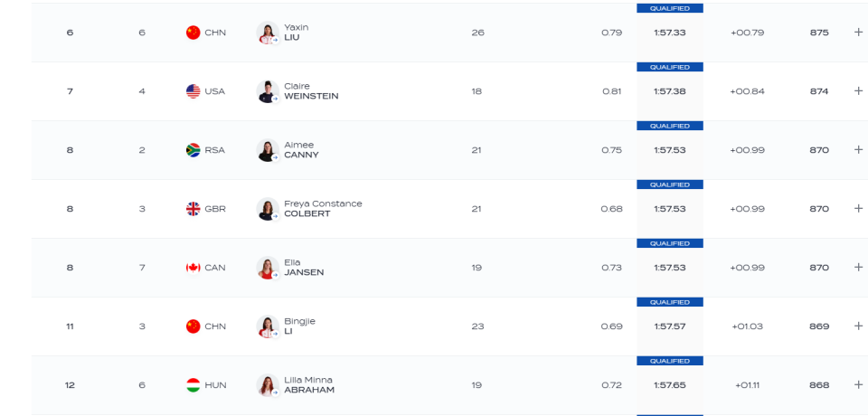Screen dimensions: 868x416
Task: Click the Great Britain flag for Freya Colbert
Action: pos(193,209)
